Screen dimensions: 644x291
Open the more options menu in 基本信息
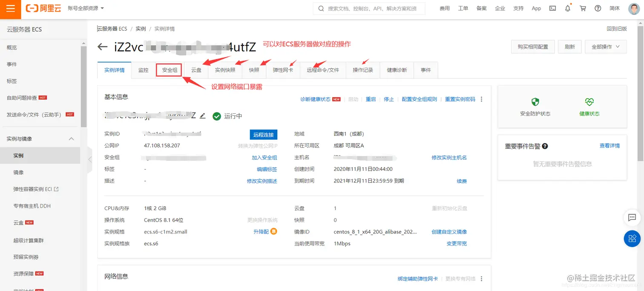[482, 99]
